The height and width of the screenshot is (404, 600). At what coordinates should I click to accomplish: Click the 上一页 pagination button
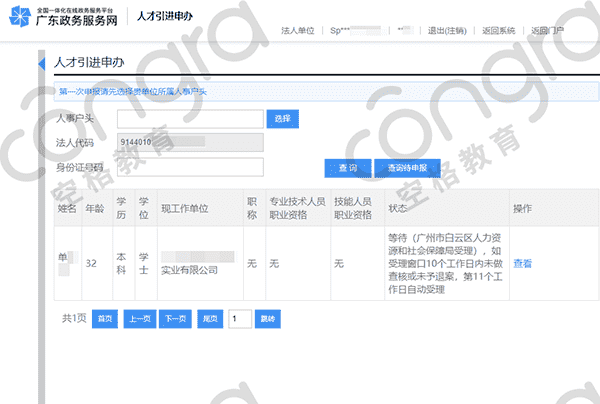pos(140,319)
